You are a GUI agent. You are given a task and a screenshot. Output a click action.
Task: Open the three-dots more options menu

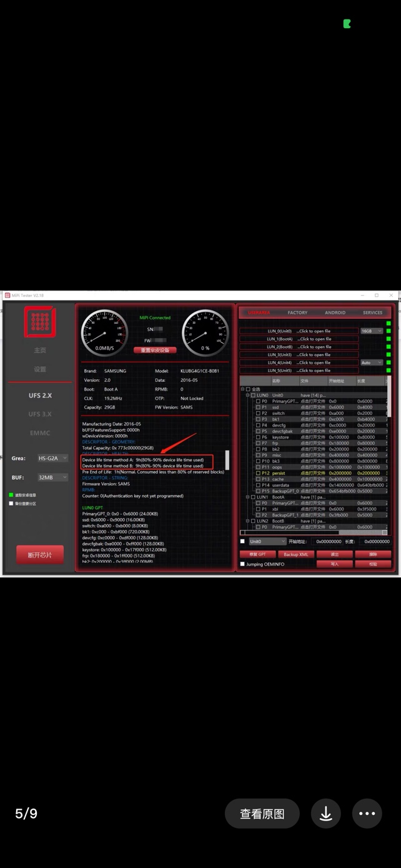click(x=367, y=813)
